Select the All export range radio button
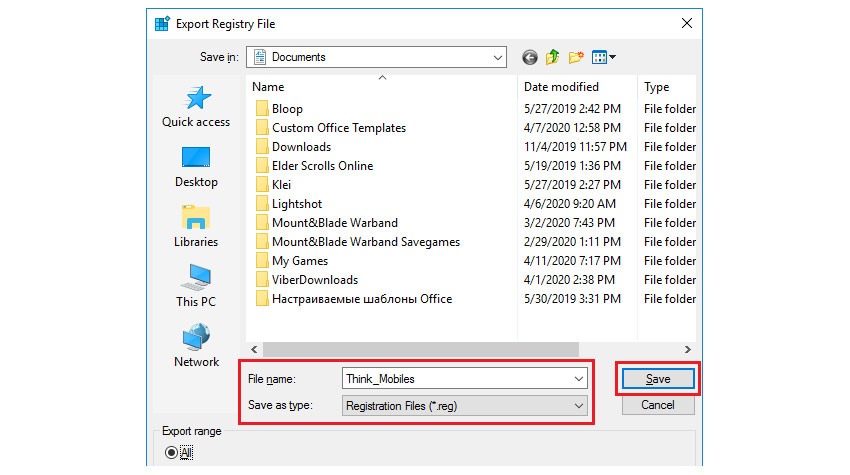This screenshot has height=475, width=850. [171, 452]
